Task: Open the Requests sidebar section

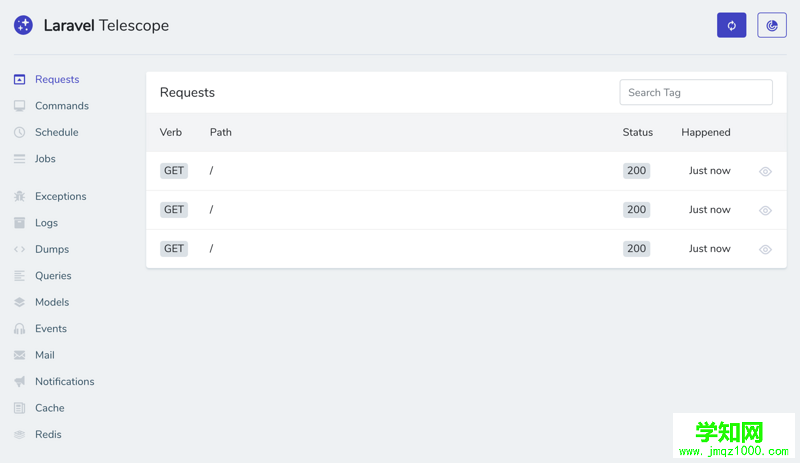Action: (x=57, y=79)
